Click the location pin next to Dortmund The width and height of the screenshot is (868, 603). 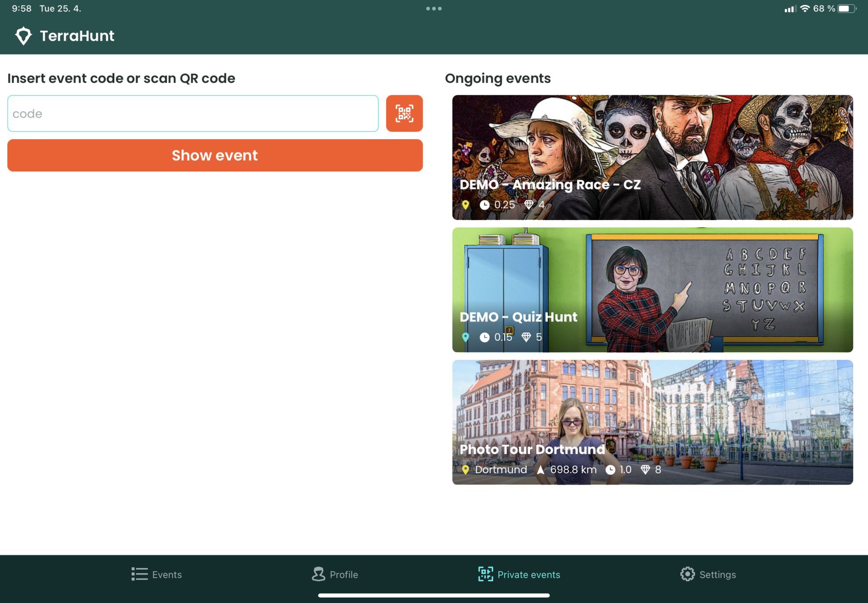[x=465, y=470]
